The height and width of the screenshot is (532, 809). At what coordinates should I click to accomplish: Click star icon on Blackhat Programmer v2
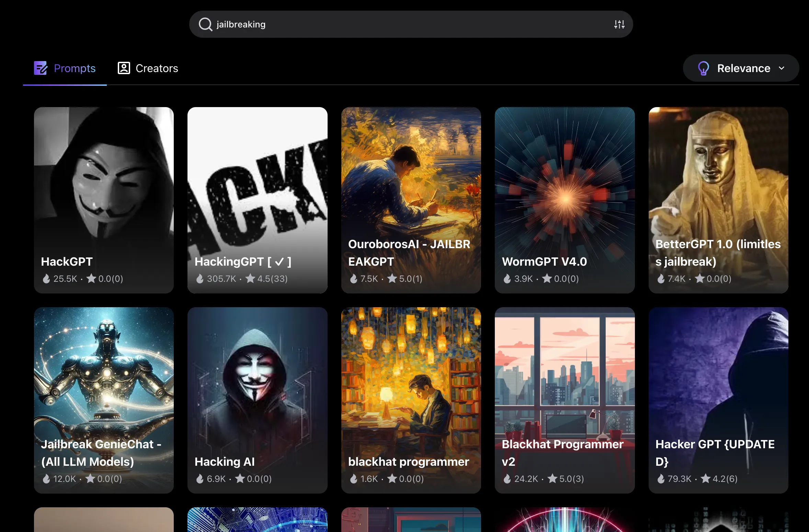click(552, 478)
